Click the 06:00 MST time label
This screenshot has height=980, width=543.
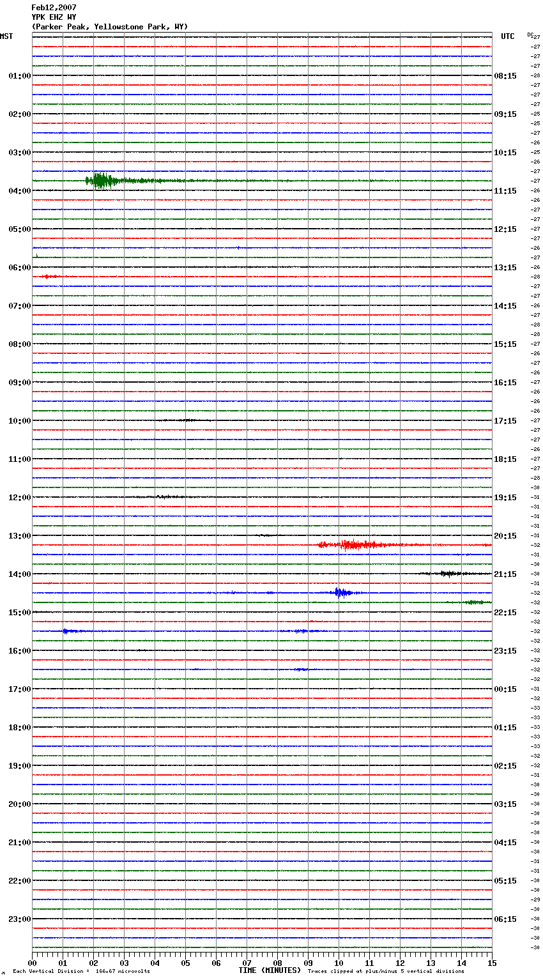(19, 268)
